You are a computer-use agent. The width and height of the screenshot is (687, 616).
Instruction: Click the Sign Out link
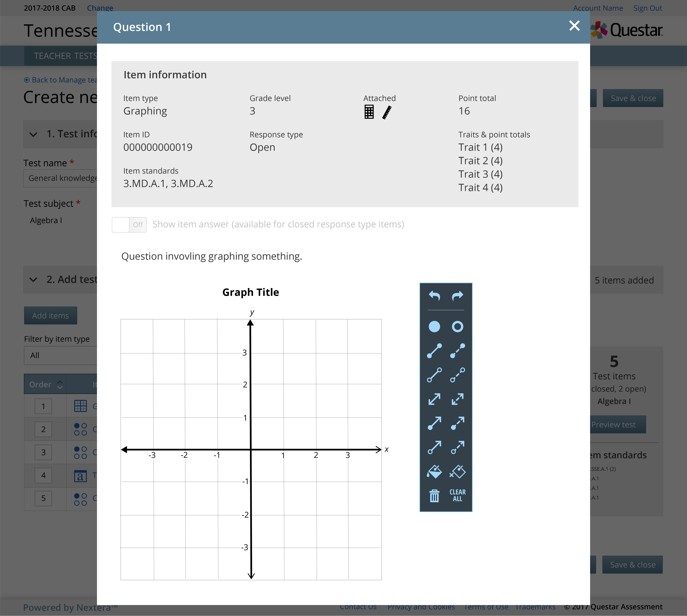point(648,8)
